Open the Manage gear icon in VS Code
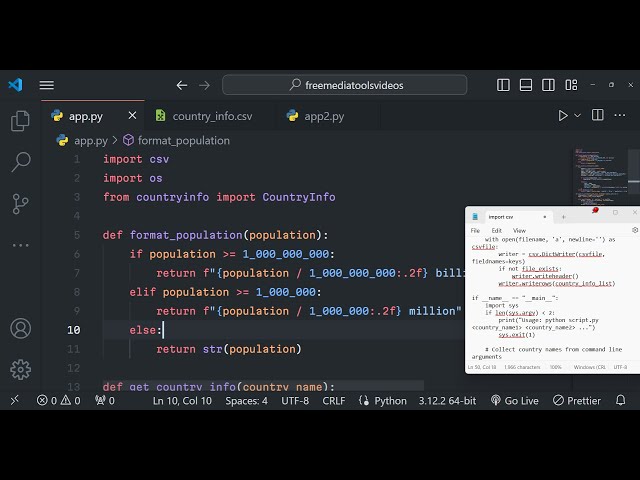The image size is (640, 480). coord(20,369)
